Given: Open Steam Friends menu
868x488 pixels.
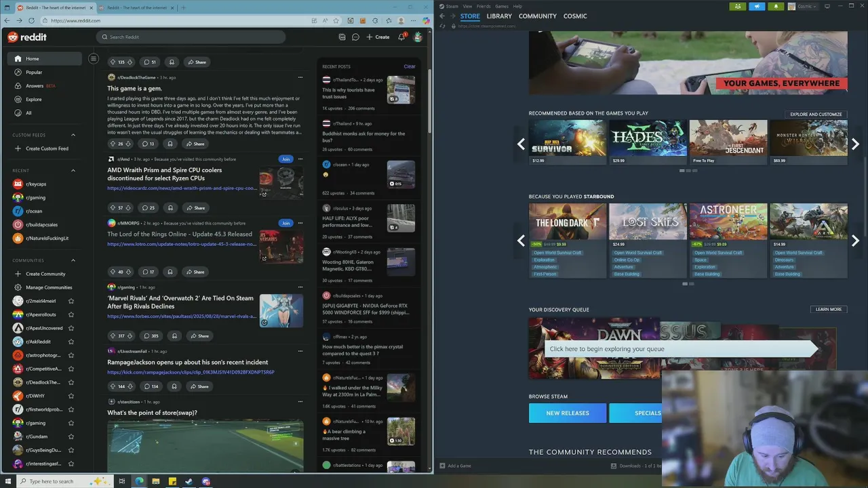Looking at the screenshot, I should [484, 6].
